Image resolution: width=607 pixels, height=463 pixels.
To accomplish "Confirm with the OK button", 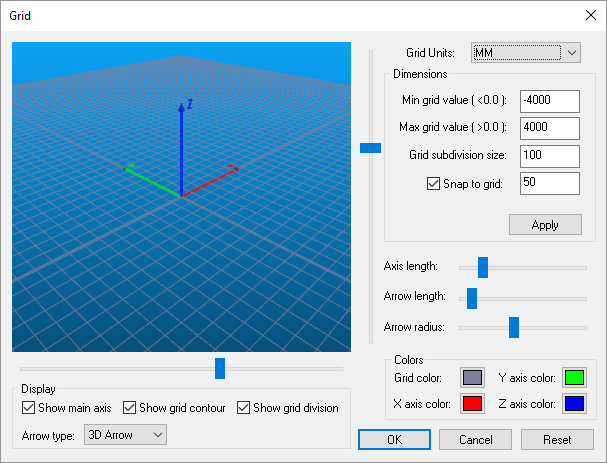I will pyautogui.click(x=394, y=440).
